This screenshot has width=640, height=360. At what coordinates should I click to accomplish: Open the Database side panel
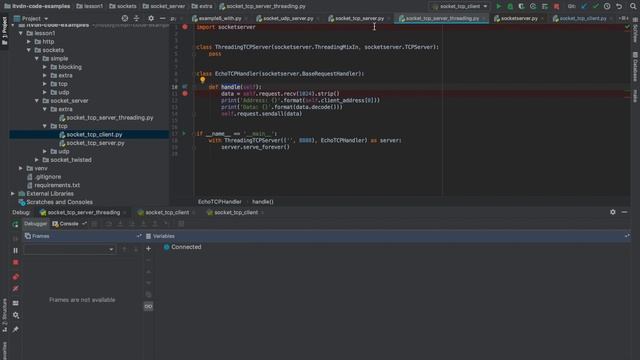635,67
